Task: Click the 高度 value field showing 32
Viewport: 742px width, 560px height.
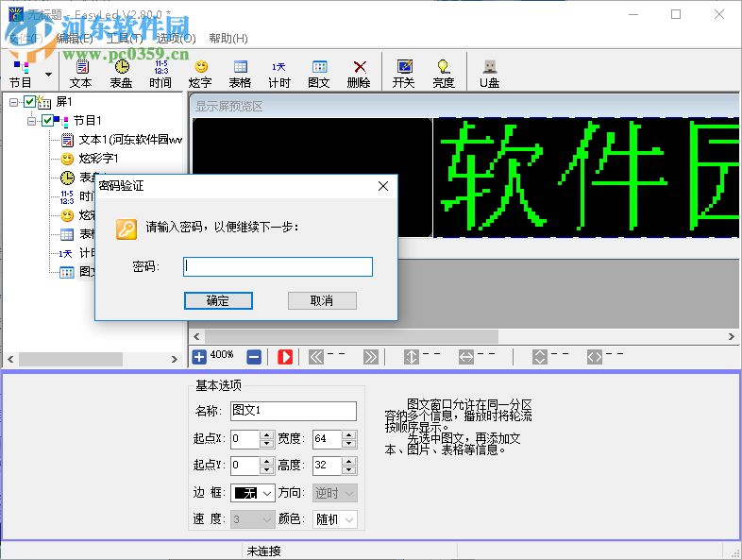Action: (327, 466)
